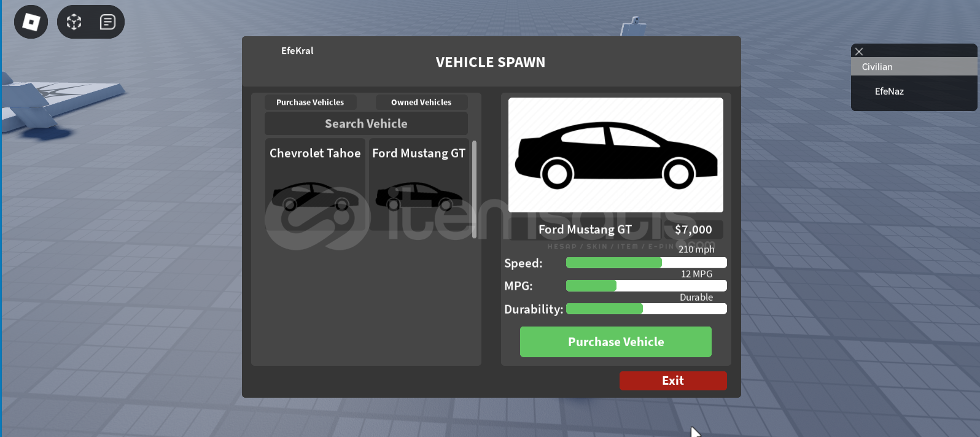Image resolution: width=980 pixels, height=437 pixels.
Task: Select the Ford Mustang GT list silhouette
Action: pyautogui.click(x=419, y=196)
